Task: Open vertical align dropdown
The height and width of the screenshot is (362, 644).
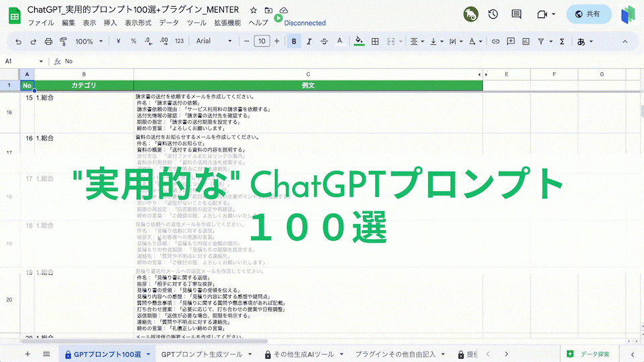Action: click(x=436, y=42)
